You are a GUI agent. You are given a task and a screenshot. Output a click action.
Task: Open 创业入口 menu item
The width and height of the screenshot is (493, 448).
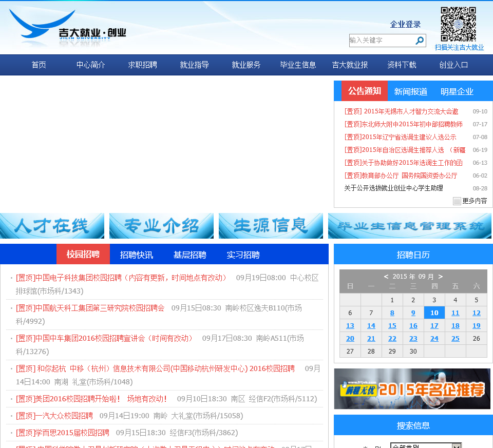point(453,65)
